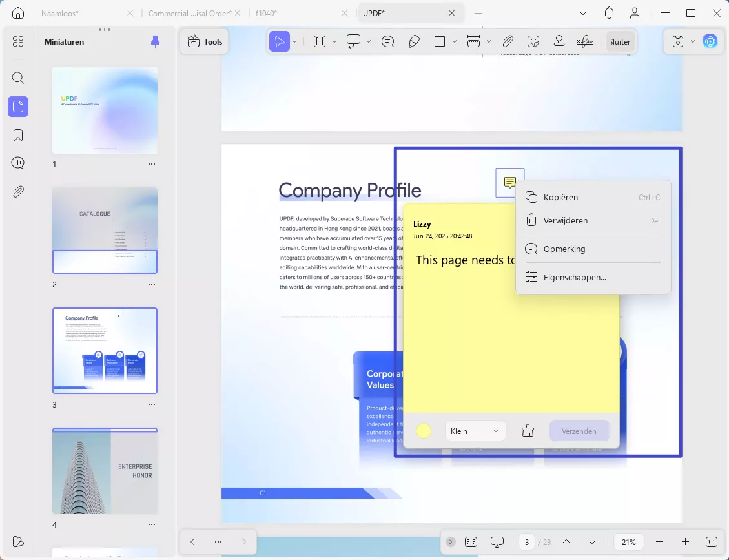Pick the yellow note color swatch
The width and height of the screenshot is (729, 560).
(x=424, y=431)
